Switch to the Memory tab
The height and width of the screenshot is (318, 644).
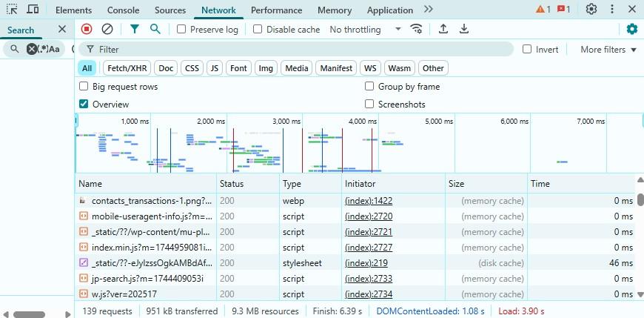point(335,10)
